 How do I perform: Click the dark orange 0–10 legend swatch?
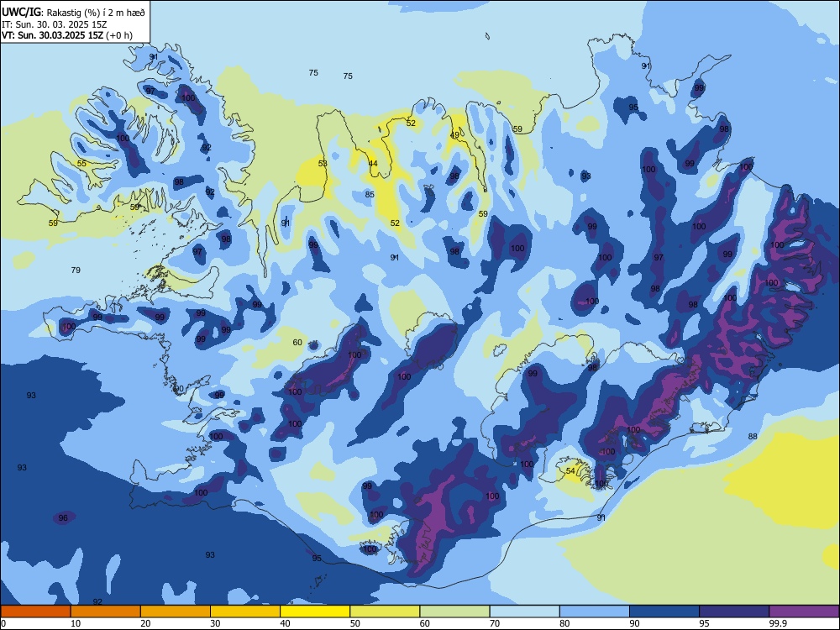click(x=35, y=612)
